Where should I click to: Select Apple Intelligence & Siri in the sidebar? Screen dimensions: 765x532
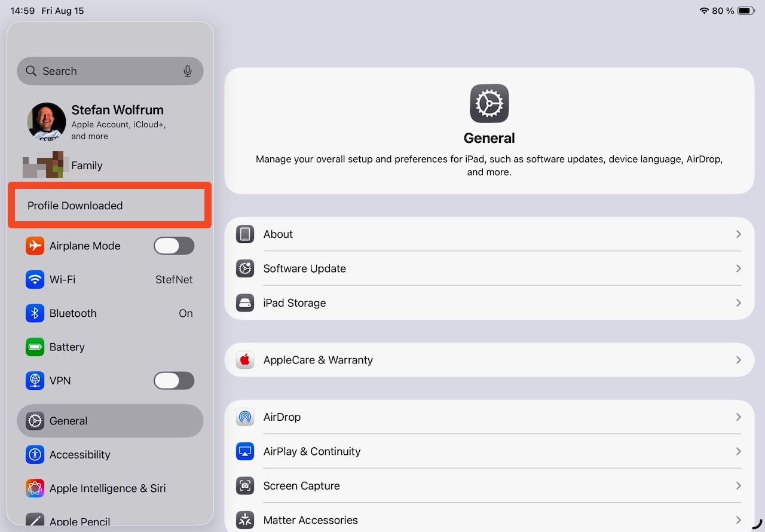pos(110,488)
